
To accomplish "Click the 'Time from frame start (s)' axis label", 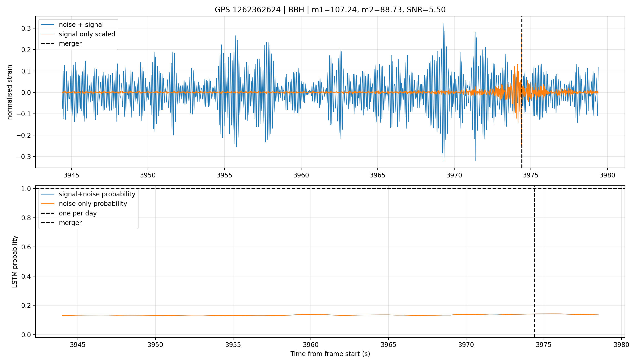I will pos(330,354).
